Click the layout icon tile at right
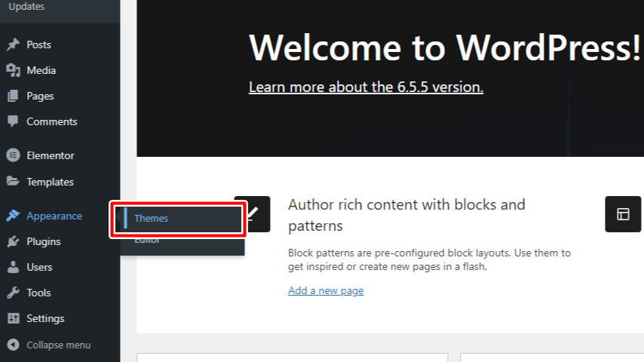The height and width of the screenshot is (362, 644). point(623,214)
